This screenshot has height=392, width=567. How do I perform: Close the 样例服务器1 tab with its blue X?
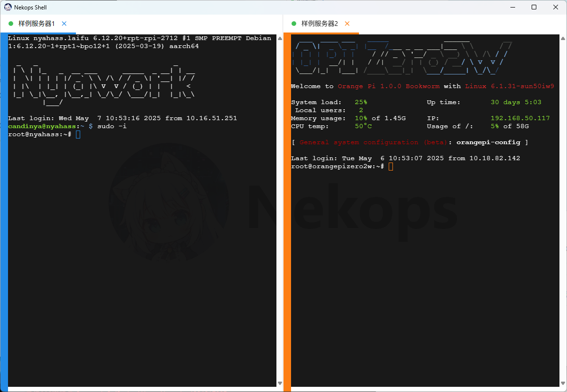pos(64,24)
